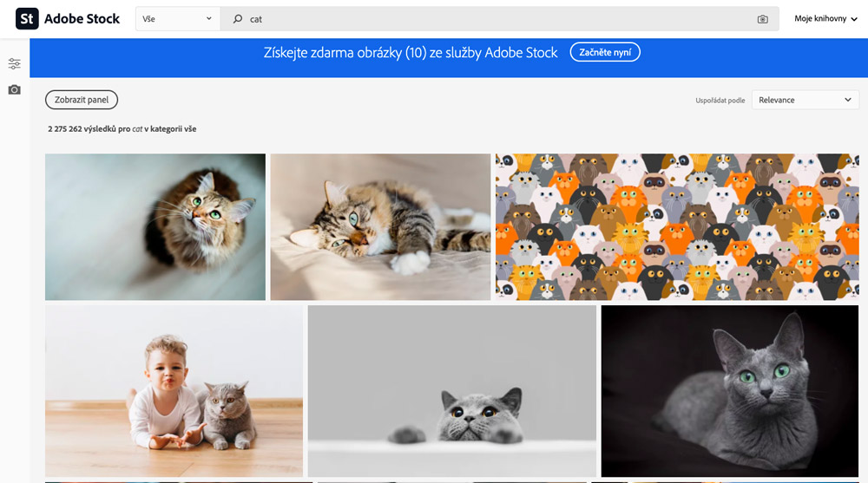
Task: Click the Začněte nyní button
Action: click(x=605, y=53)
